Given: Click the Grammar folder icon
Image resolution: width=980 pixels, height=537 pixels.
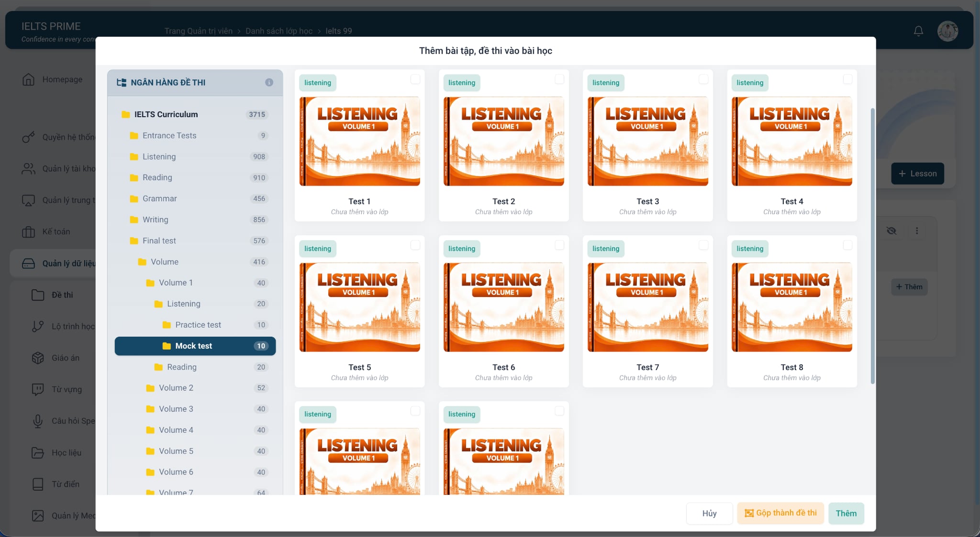Looking at the screenshot, I should coord(134,199).
